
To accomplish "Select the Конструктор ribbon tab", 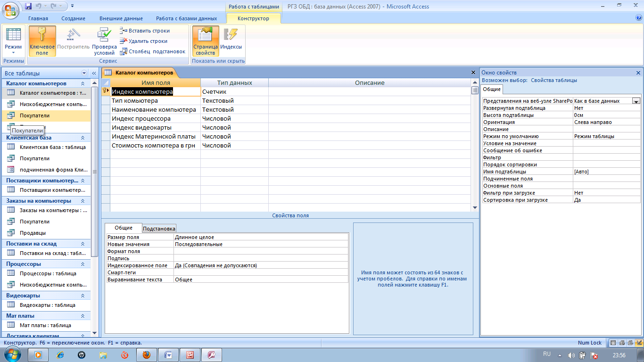I will point(254,18).
